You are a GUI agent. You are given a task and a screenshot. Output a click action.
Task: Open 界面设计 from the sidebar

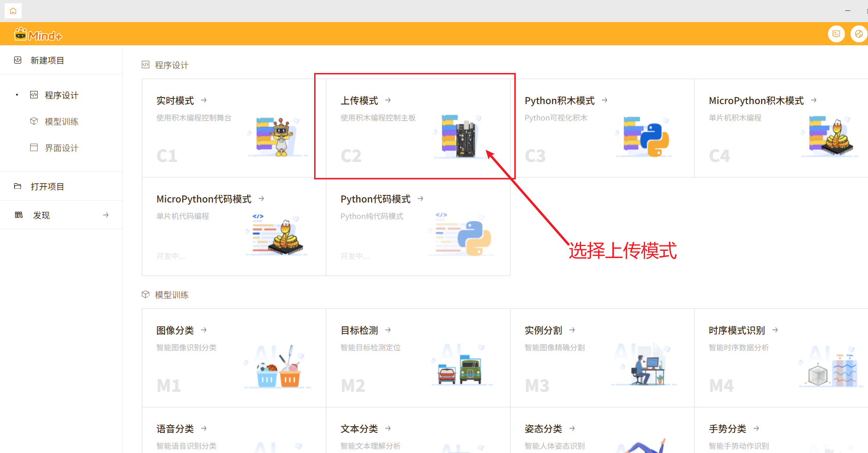tap(61, 148)
